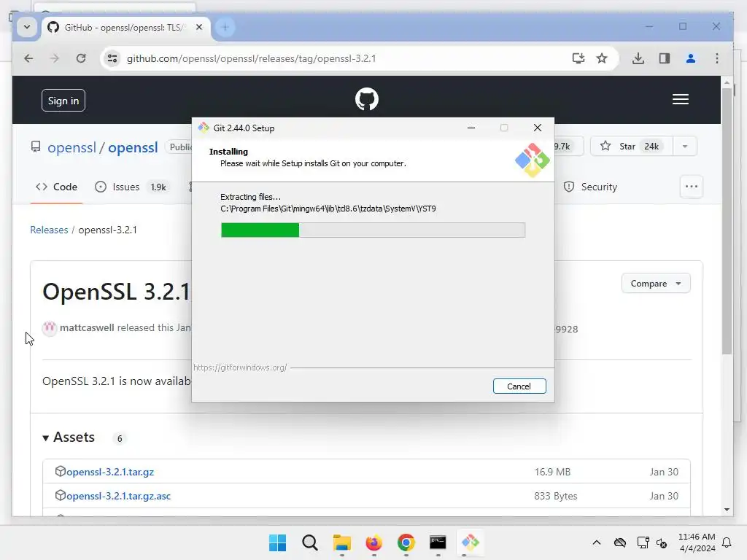The width and height of the screenshot is (747, 560).
Task: Open Chrome three-dot menu
Action: [x=717, y=58]
